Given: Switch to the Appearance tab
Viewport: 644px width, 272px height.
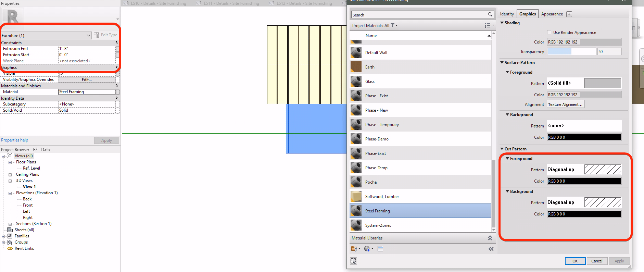Looking at the screenshot, I should (552, 14).
